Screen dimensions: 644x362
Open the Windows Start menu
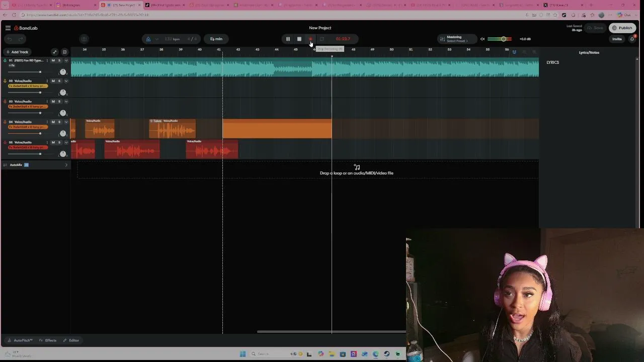tap(243, 354)
